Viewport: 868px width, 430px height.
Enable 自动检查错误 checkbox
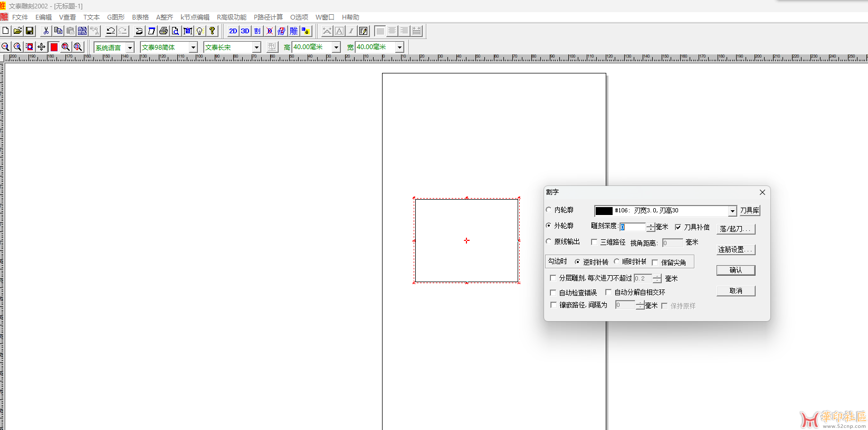(x=553, y=292)
